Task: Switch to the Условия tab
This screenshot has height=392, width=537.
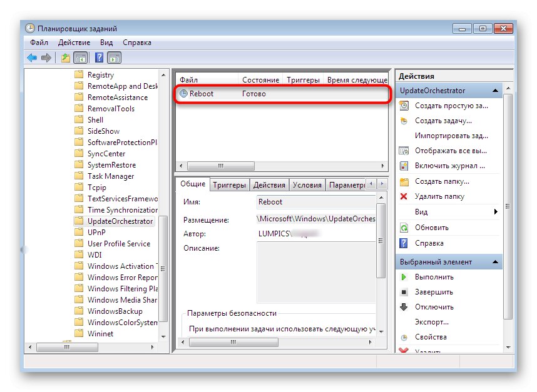Action: pos(307,184)
